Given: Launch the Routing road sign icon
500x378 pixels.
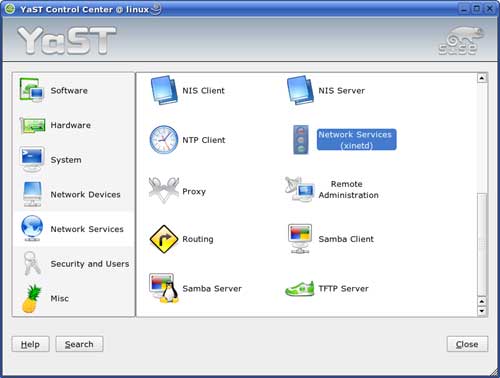Looking at the screenshot, I should (x=164, y=239).
